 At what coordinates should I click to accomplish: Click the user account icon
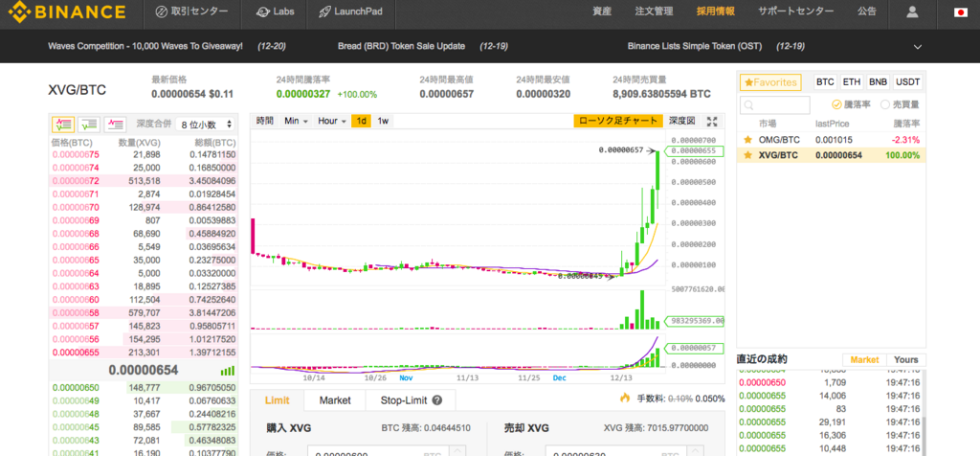912,11
